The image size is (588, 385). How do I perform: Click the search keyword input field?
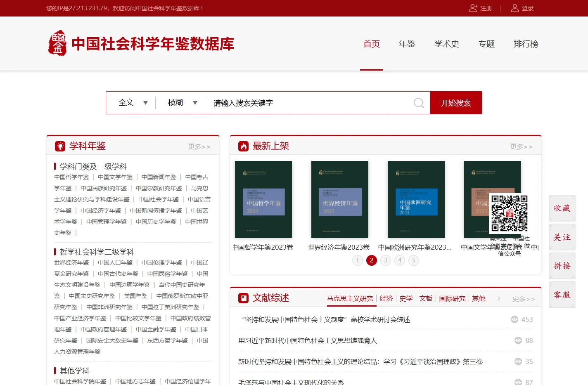310,103
